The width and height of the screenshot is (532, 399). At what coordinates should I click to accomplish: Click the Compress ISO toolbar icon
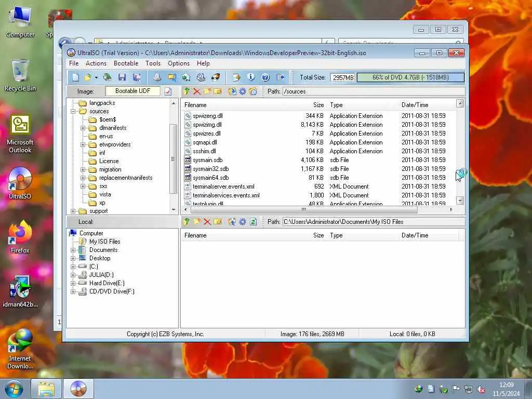tap(172, 77)
